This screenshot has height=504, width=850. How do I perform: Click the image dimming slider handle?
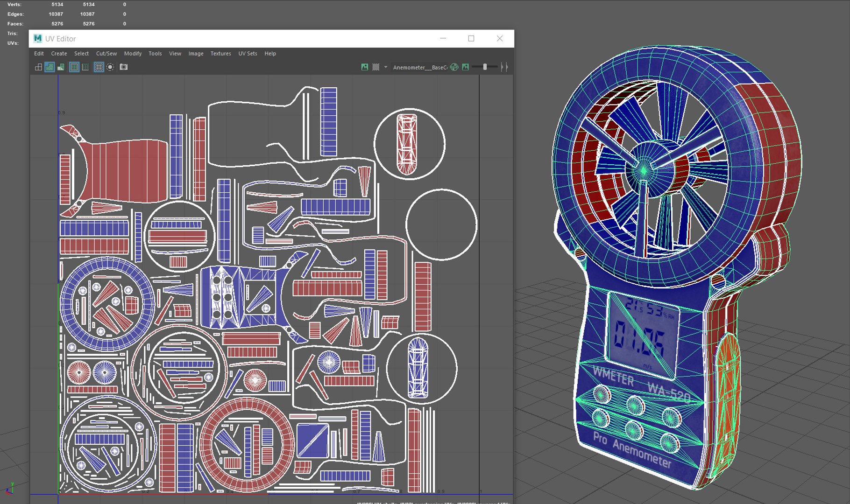485,67
